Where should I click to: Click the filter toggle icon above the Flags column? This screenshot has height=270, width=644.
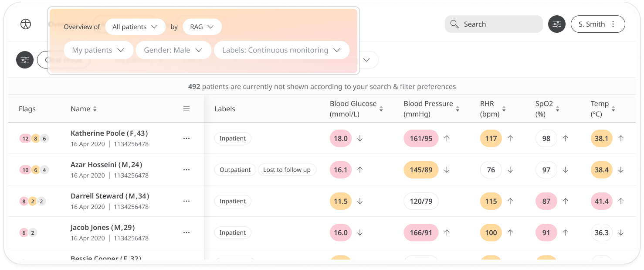click(25, 60)
